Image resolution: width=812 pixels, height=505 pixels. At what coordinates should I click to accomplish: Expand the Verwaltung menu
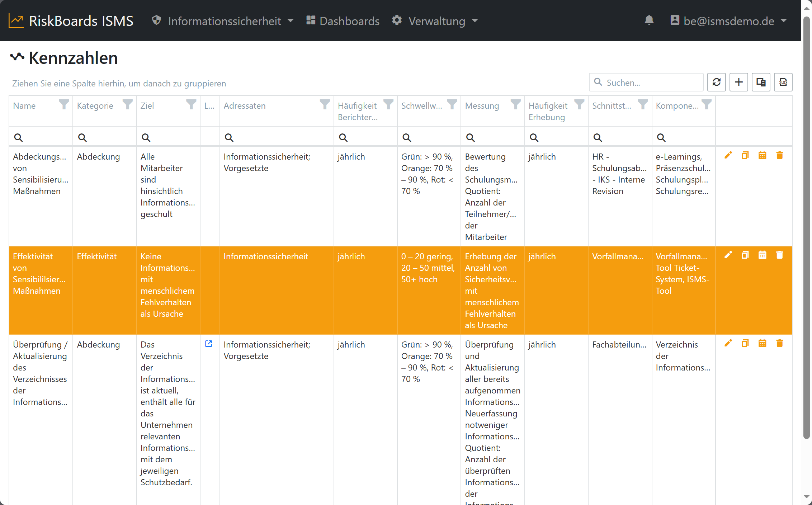tap(435, 21)
